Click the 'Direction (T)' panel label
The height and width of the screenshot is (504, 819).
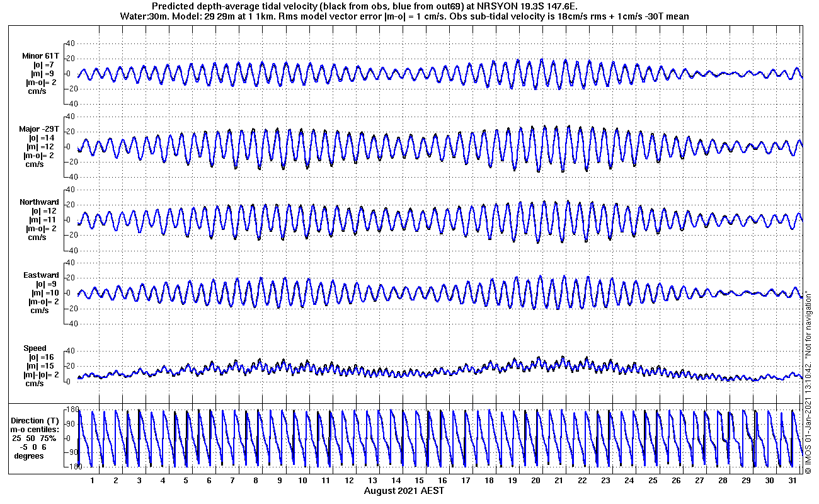(36, 421)
